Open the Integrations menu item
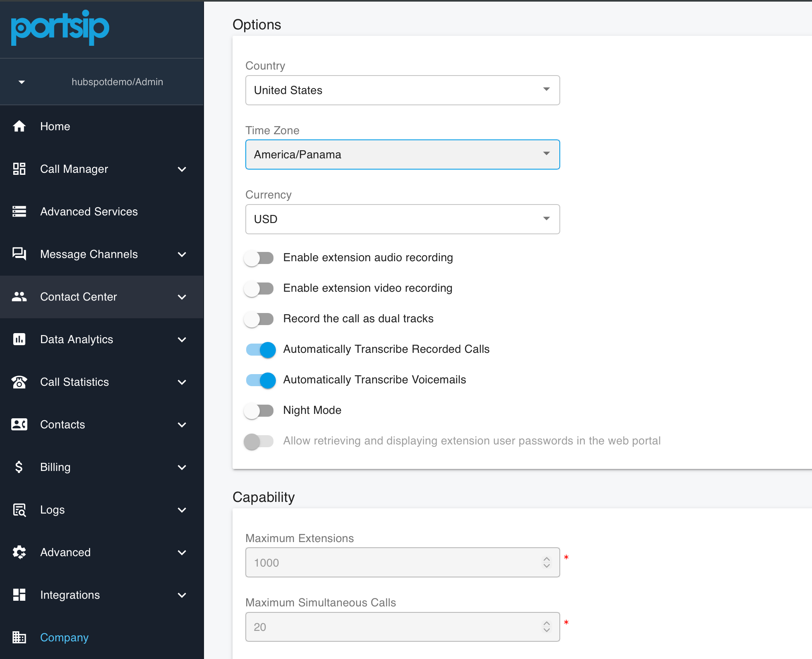Image resolution: width=812 pixels, height=659 pixels. [x=70, y=595]
